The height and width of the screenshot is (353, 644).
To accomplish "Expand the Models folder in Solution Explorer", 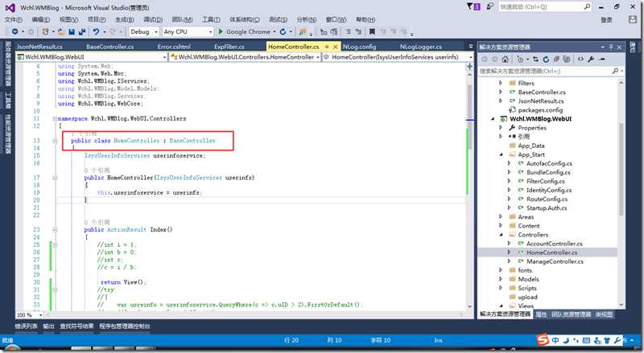I will 501,279.
